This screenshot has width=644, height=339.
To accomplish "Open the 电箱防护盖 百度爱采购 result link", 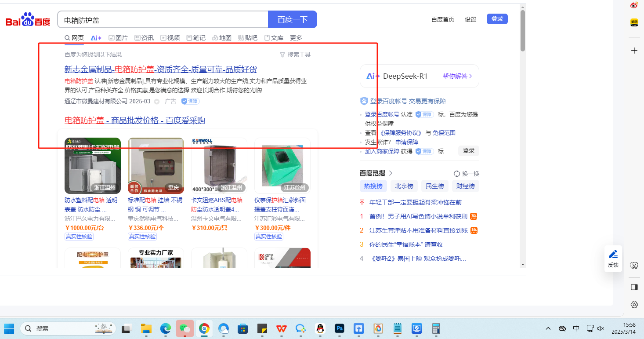I will [134, 120].
